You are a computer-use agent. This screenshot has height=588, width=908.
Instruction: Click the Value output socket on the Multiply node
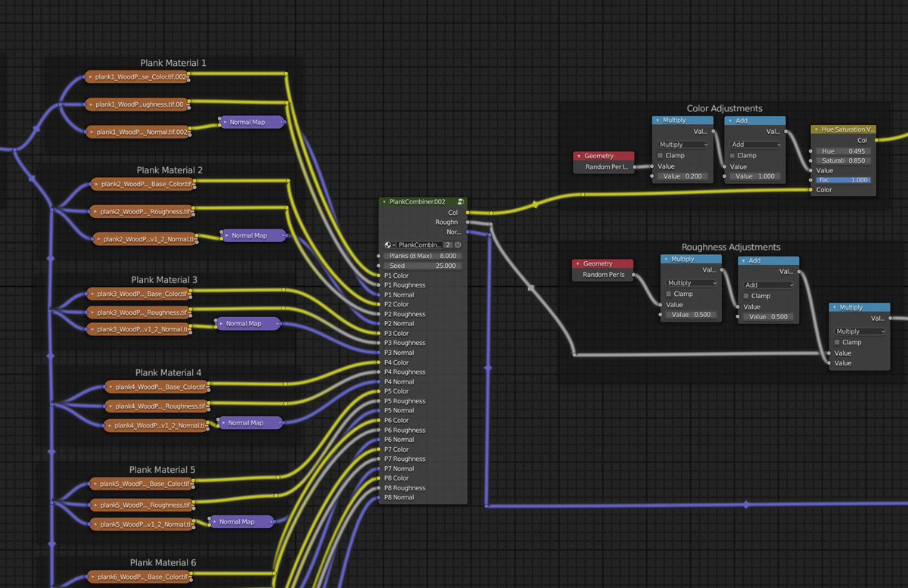(x=715, y=132)
